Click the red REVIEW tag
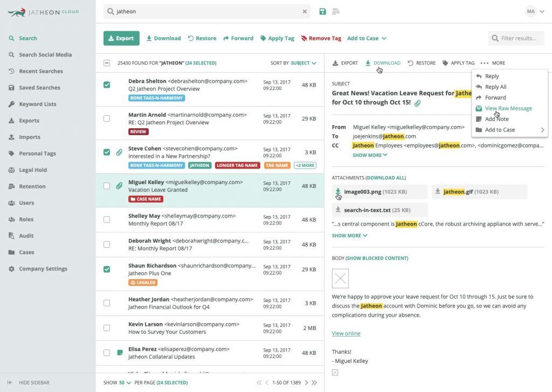This screenshot has height=392, width=552. [x=139, y=131]
